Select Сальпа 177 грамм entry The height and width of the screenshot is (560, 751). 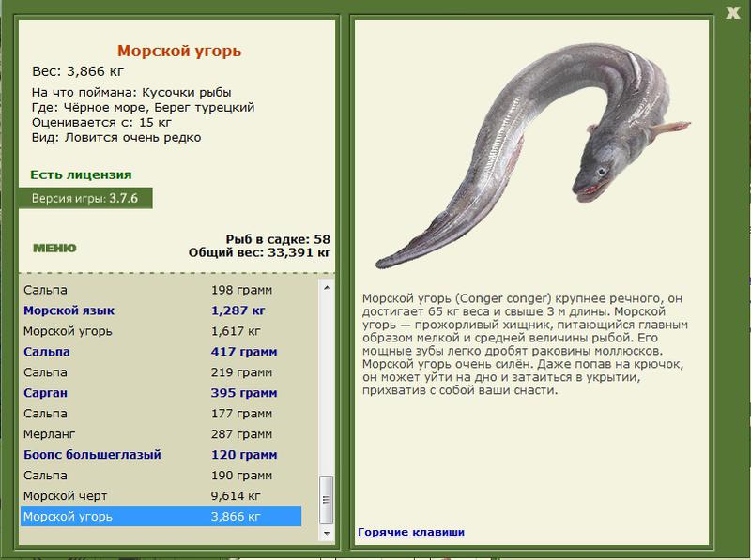pyautogui.click(x=161, y=414)
